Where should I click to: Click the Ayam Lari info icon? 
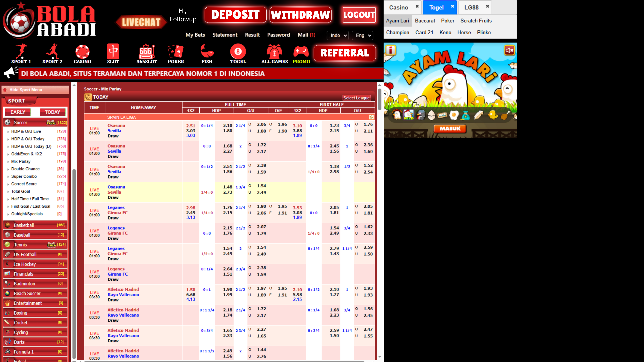click(390, 50)
